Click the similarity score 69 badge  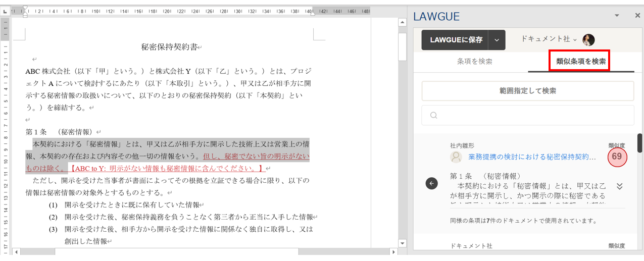coord(617,156)
